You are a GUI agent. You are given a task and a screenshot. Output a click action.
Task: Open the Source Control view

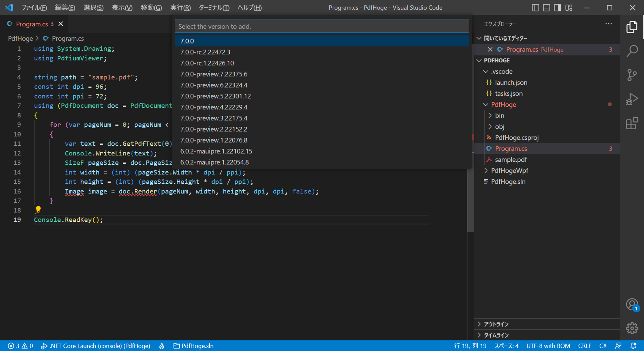632,75
